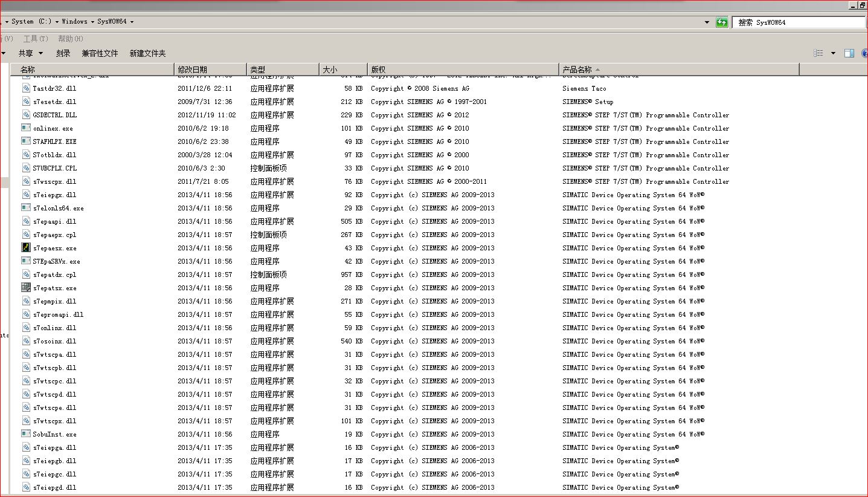
Task: Toggle the preview pane icon
Action: coord(849,53)
